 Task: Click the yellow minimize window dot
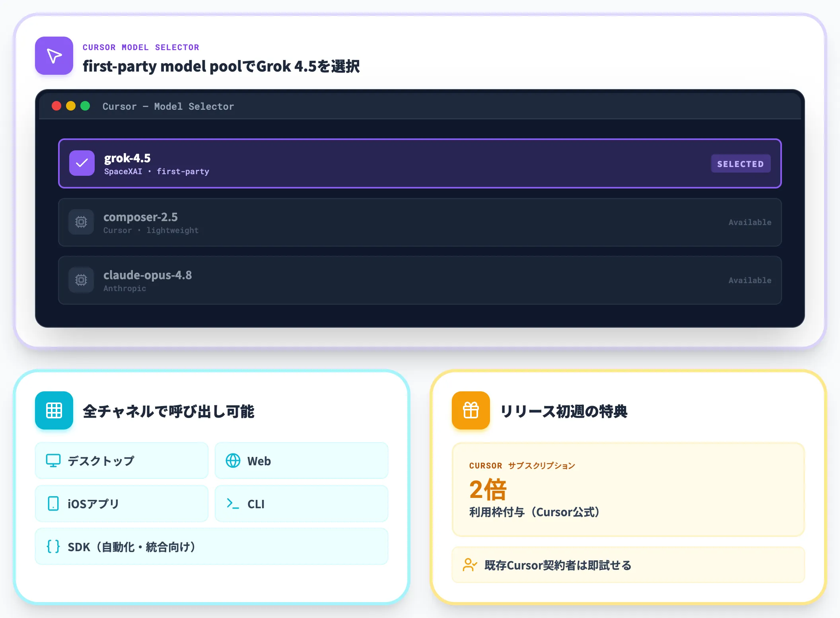point(71,106)
